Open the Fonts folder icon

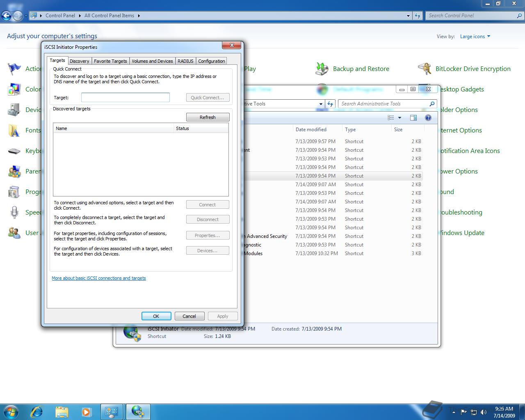tap(14, 130)
